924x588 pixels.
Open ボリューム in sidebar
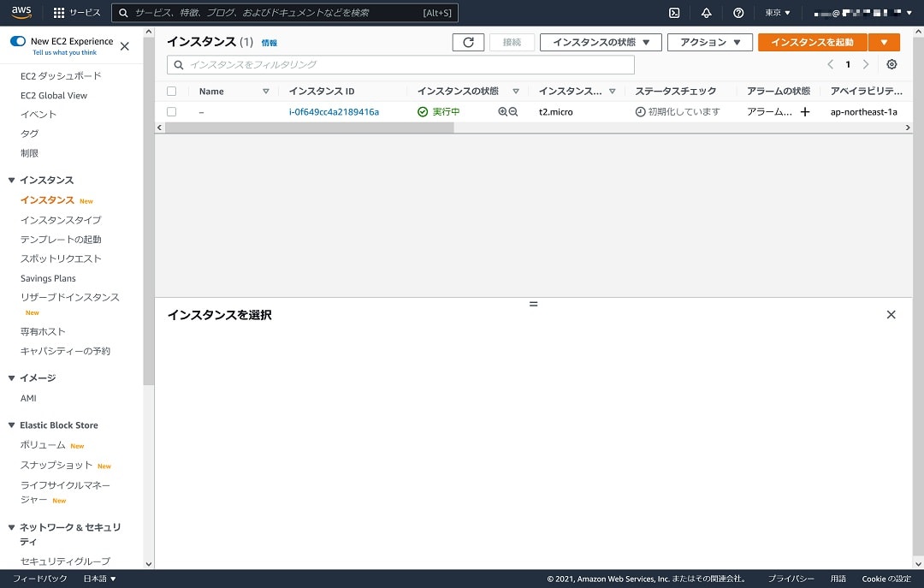coord(43,445)
